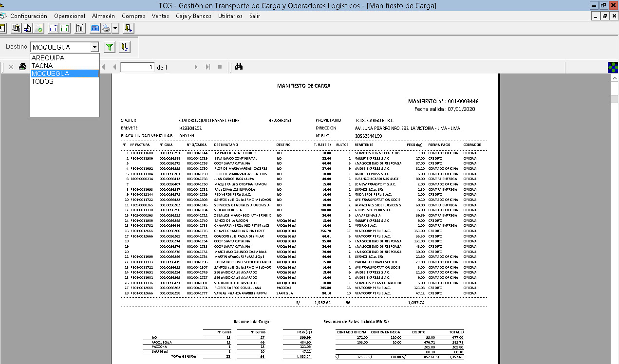The height and width of the screenshot is (364, 619).
Task: Open the Caja y Bancos menu
Action: [193, 16]
